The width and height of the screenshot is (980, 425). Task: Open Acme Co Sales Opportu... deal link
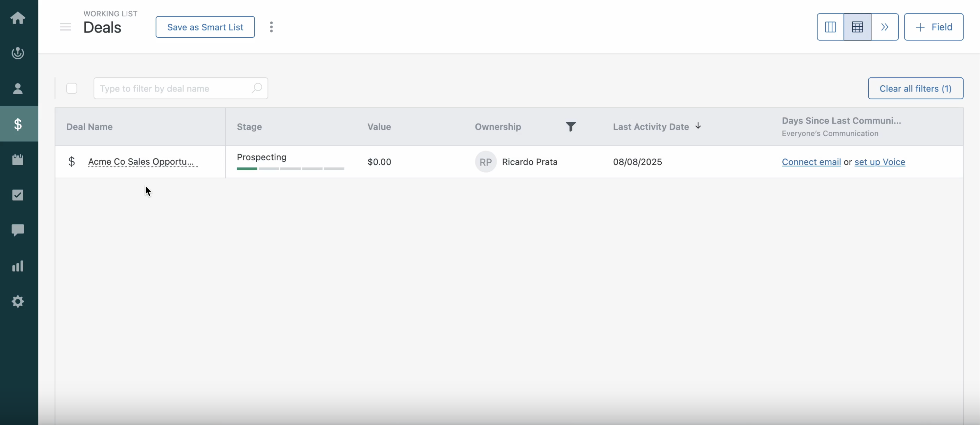(x=143, y=162)
